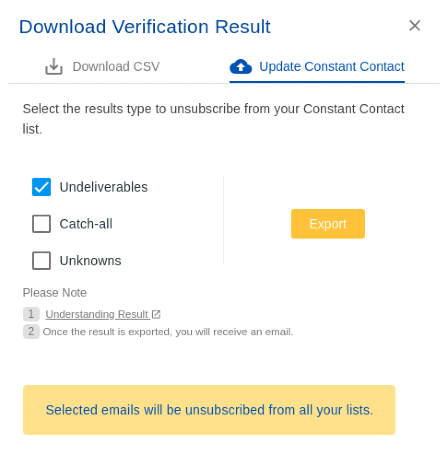Select the Update Constant Contact tab label
448x467 pixels.
[x=332, y=66]
